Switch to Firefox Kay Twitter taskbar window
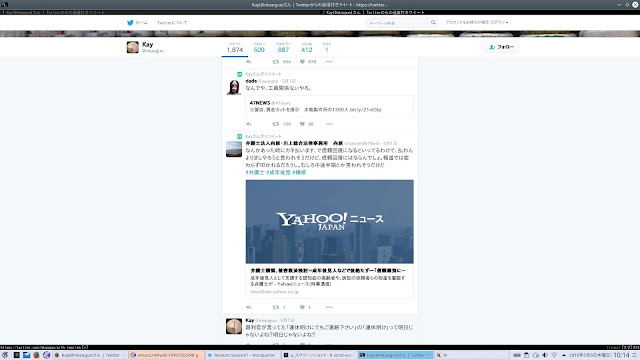This screenshot has width=640, height=360. coord(90,355)
